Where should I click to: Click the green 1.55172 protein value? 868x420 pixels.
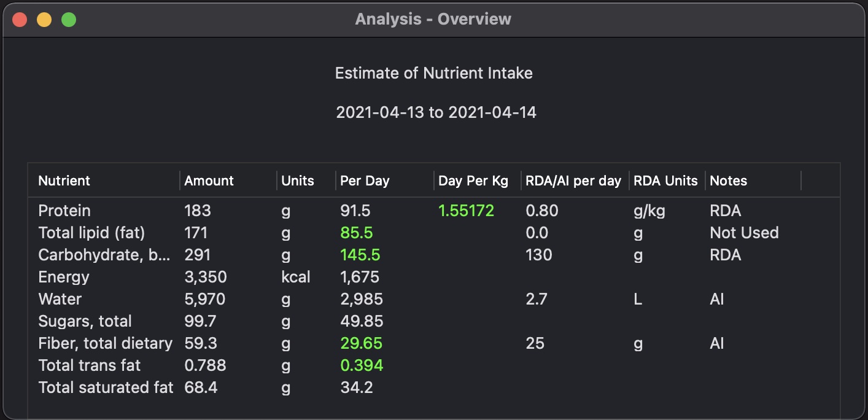[x=466, y=211]
